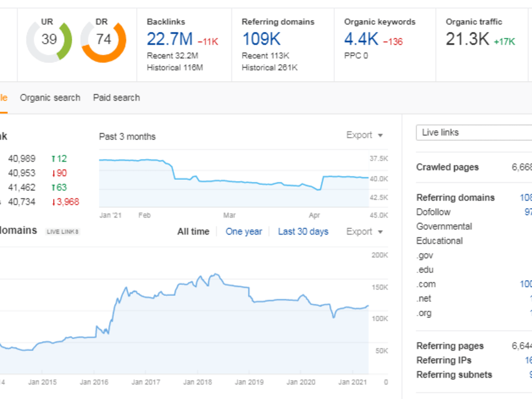Click the +17K traffic change
The height and width of the screenshot is (399, 532).
[504, 41]
